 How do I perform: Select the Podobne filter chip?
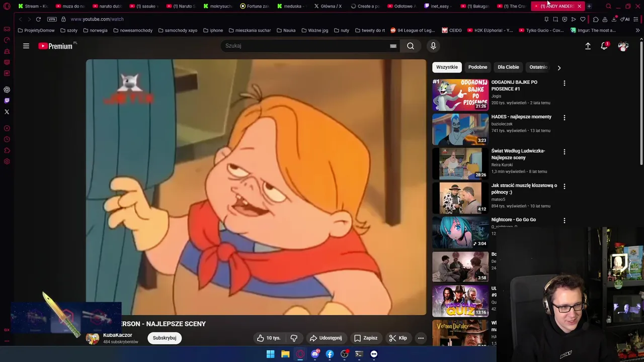(477, 67)
